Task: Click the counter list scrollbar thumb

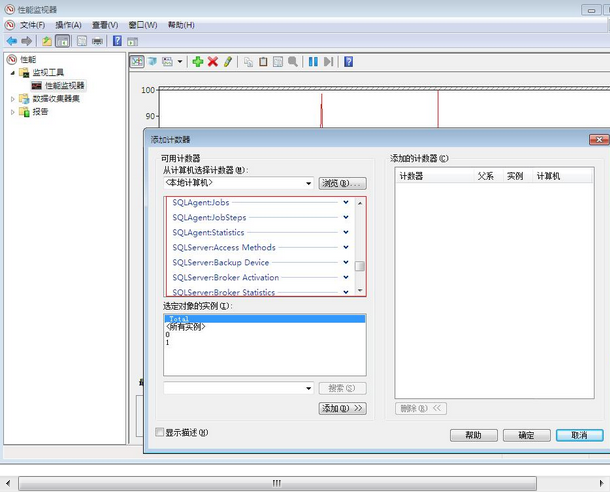Action: (x=360, y=266)
